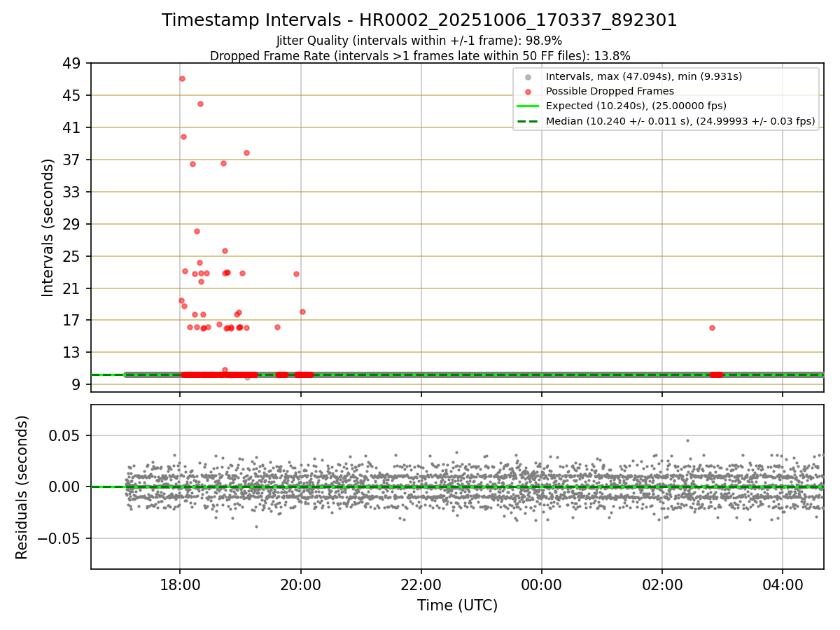
Task: Click the gray Intervals legend marker dot
Action: tap(528, 77)
